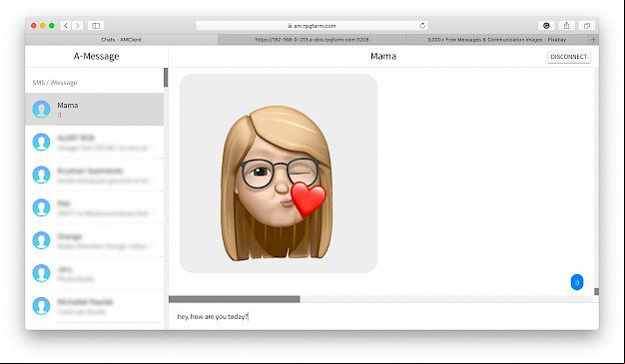Click the contact list vertical scrollbar

pos(166,77)
